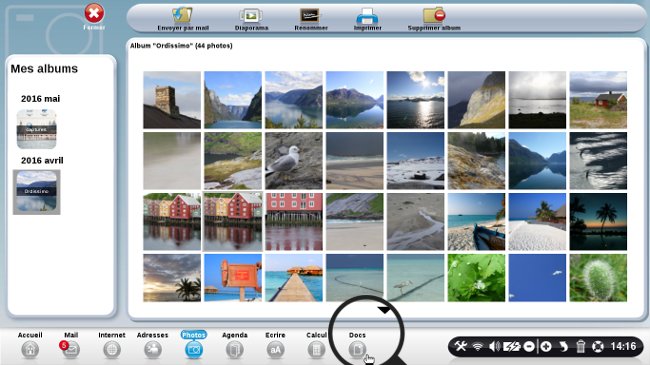Click the zoom in plus icon
The height and width of the screenshot is (365, 650).
click(x=546, y=346)
